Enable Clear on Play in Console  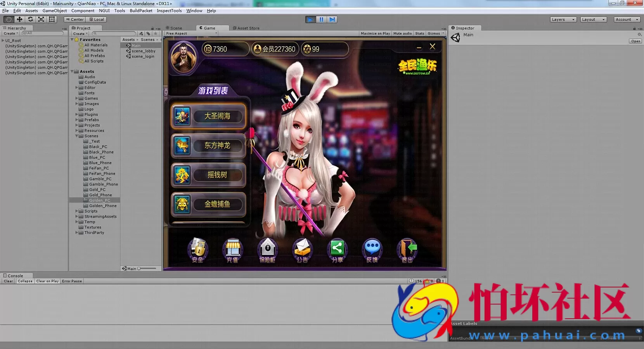47,281
